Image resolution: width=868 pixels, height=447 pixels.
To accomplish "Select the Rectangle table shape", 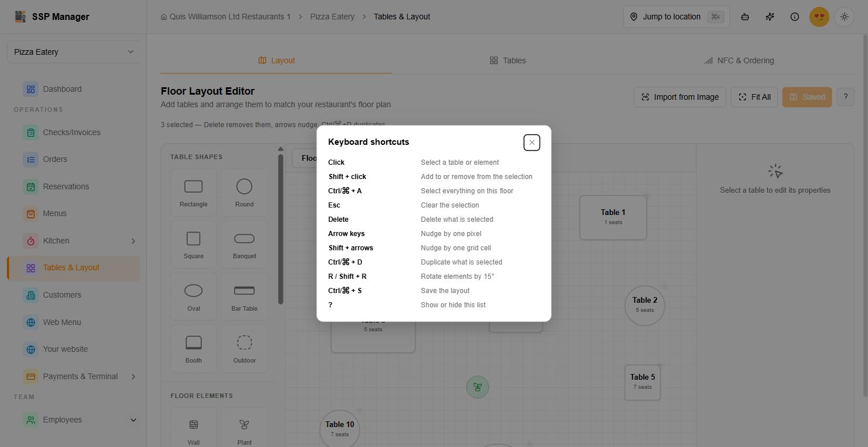I will (193, 193).
